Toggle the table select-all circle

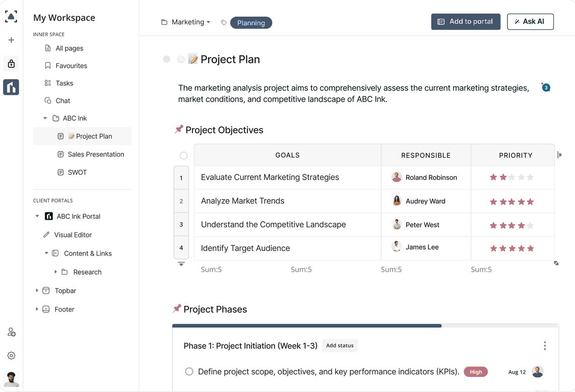click(x=183, y=156)
